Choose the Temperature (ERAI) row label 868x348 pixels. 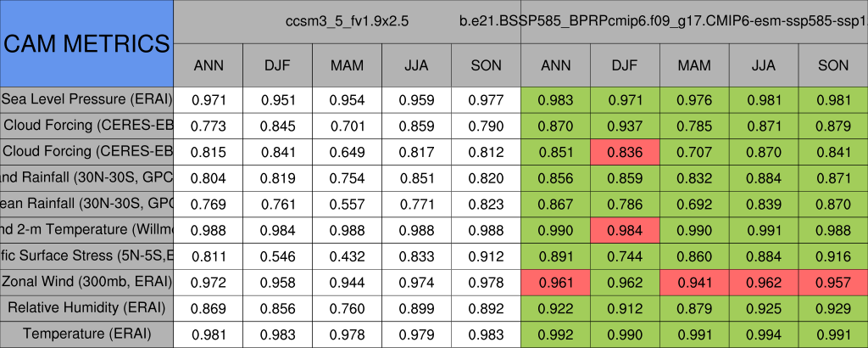pyautogui.click(x=86, y=334)
